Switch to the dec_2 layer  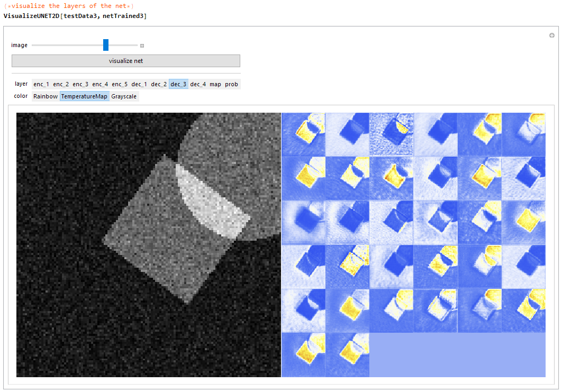pyautogui.click(x=159, y=84)
